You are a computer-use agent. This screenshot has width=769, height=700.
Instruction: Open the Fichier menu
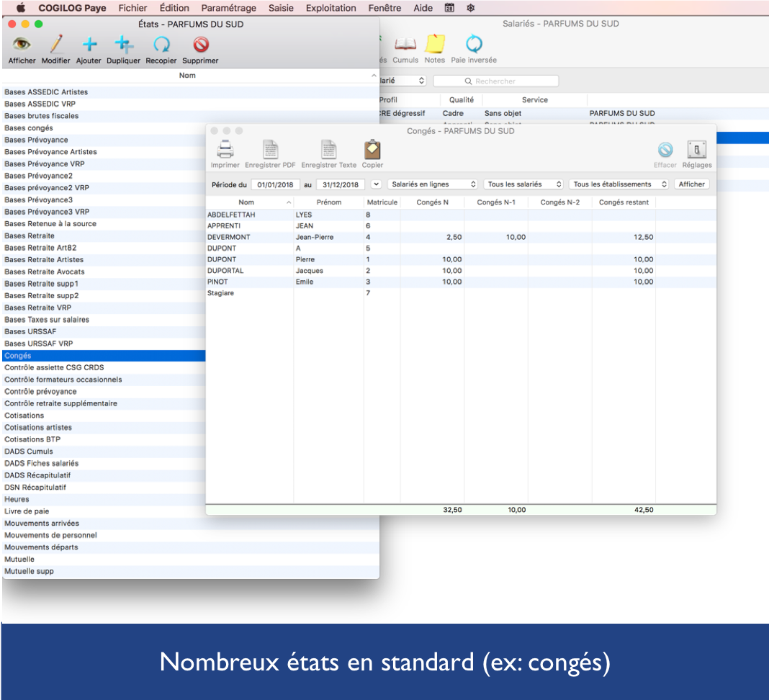pos(132,8)
